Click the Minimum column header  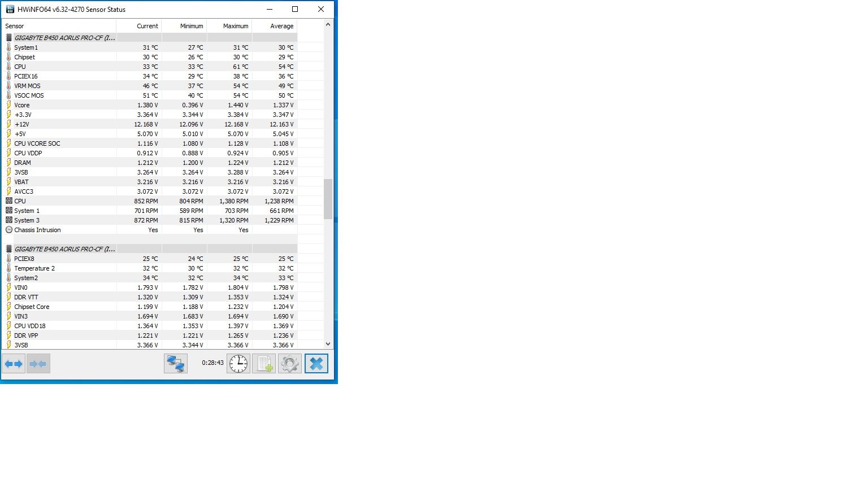coord(184,26)
